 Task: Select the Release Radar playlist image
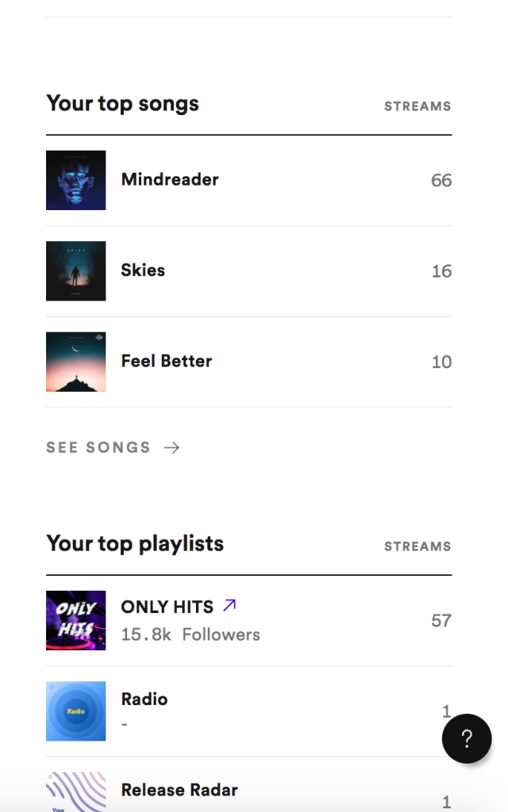[x=76, y=791]
